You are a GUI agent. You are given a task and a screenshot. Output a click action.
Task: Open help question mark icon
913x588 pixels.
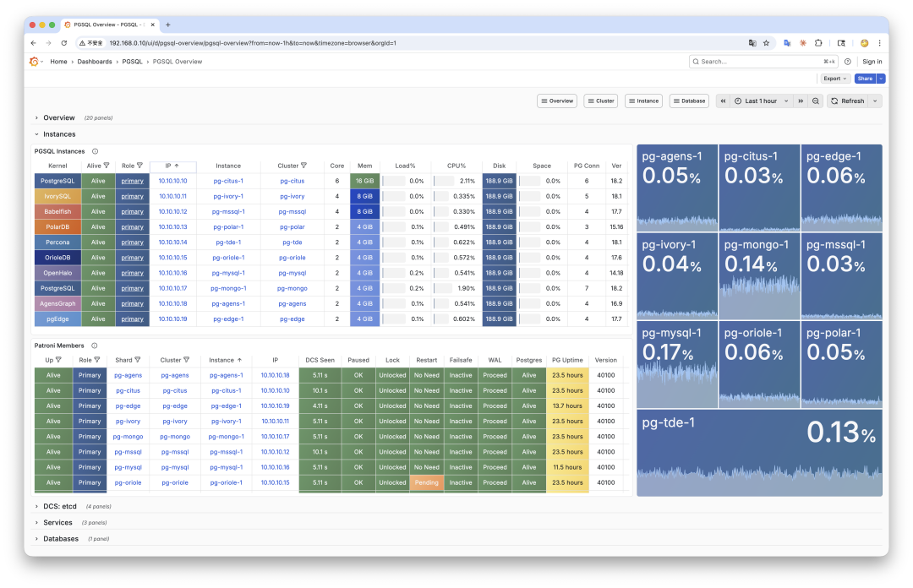click(848, 61)
